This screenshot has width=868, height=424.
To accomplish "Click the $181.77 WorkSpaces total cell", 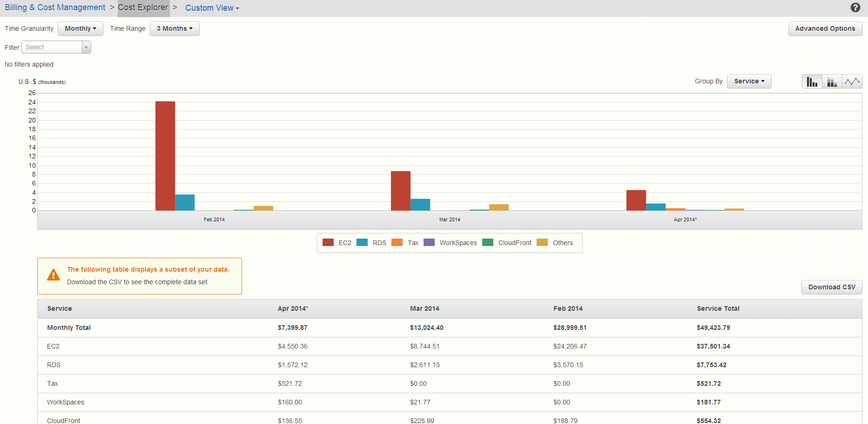I will (709, 402).
